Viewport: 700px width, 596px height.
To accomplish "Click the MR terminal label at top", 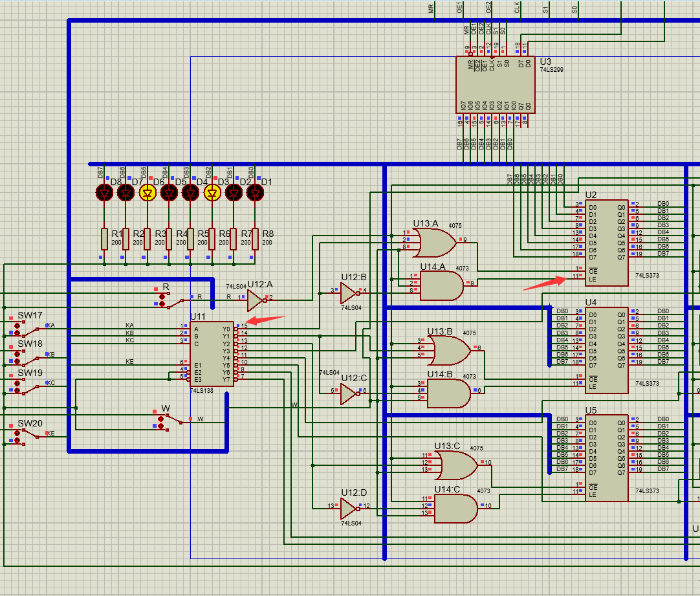I will tap(432, 8).
